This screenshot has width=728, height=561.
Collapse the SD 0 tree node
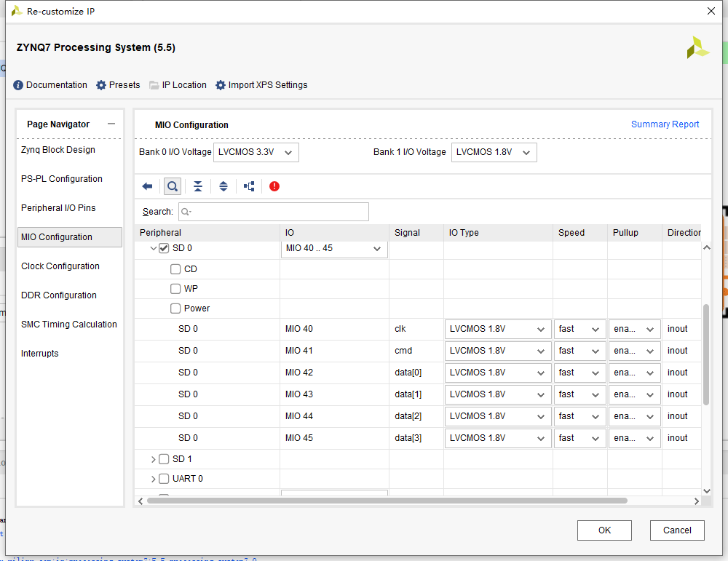[153, 248]
